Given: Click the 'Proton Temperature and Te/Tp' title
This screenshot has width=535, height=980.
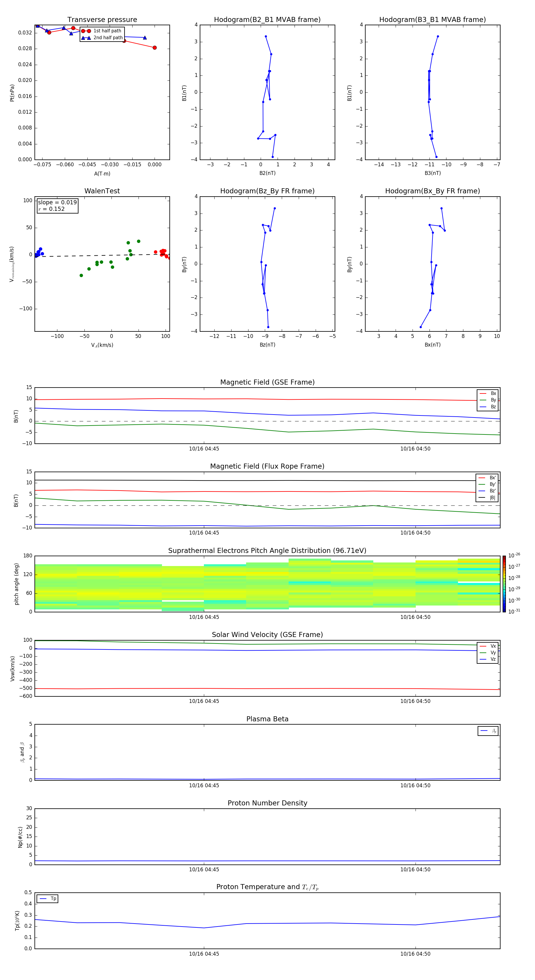Looking at the screenshot, I should [x=267, y=887].
